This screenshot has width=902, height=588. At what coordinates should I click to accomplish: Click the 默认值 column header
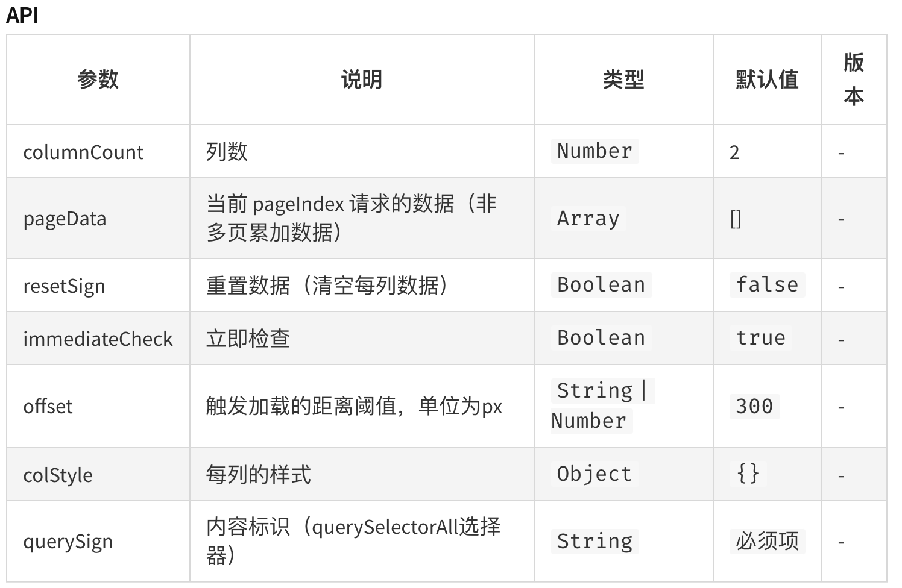coord(767,80)
